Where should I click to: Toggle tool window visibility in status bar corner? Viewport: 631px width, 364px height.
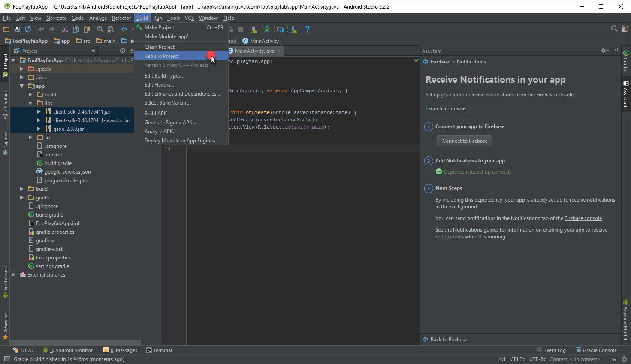7,359
